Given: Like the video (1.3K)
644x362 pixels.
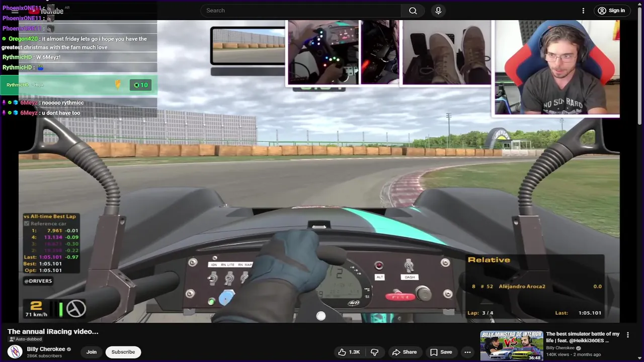Looking at the screenshot, I should click(349, 352).
